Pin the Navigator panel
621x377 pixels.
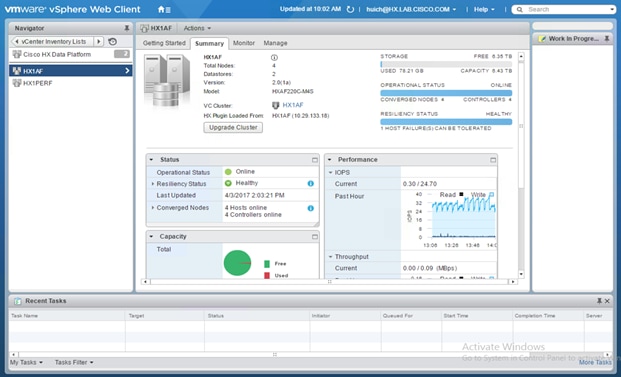(x=127, y=28)
